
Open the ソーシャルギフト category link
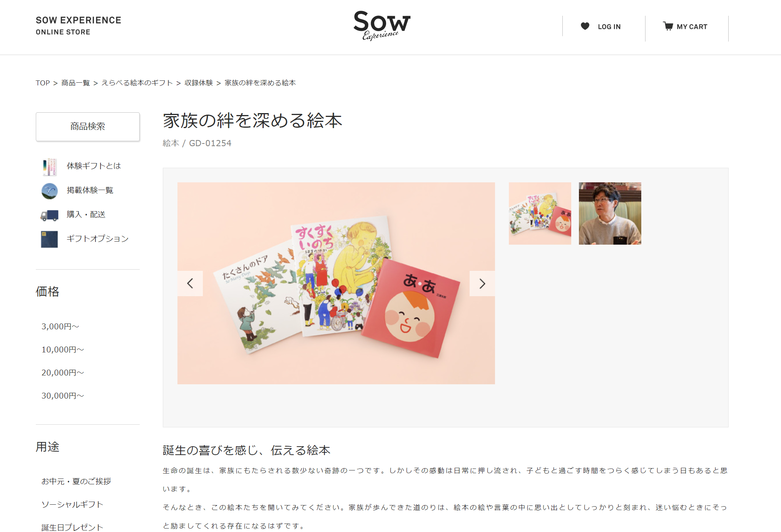click(72, 504)
